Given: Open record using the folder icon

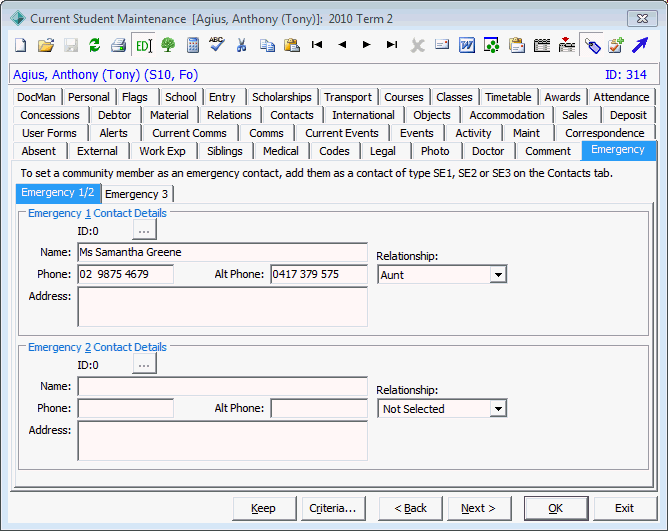Looking at the screenshot, I should tap(46, 45).
